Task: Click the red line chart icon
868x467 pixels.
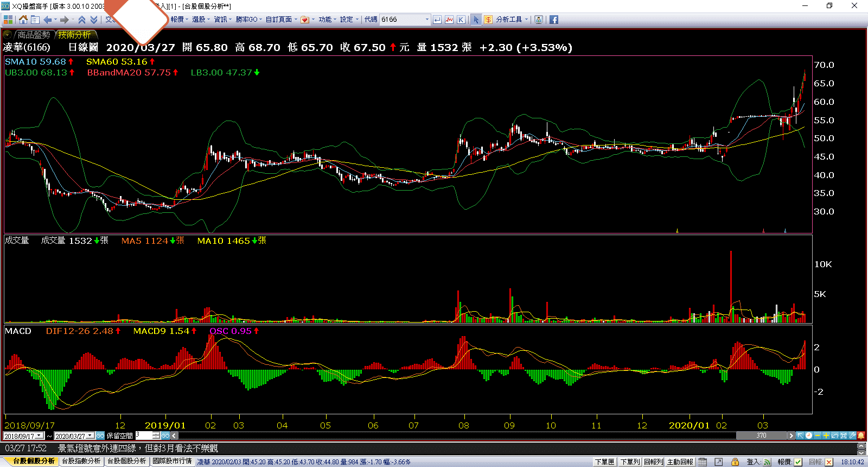Action: pyautogui.click(x=449, y=20)
